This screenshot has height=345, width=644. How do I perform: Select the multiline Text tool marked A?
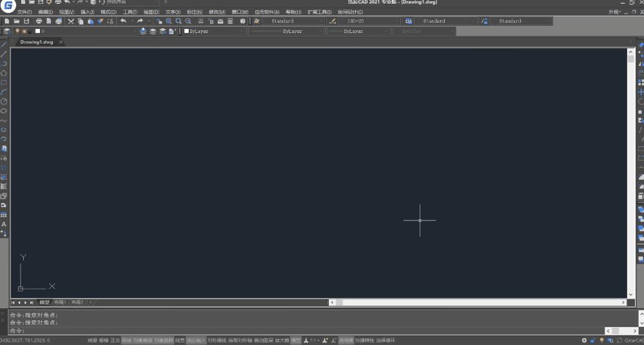coord(4,224)
